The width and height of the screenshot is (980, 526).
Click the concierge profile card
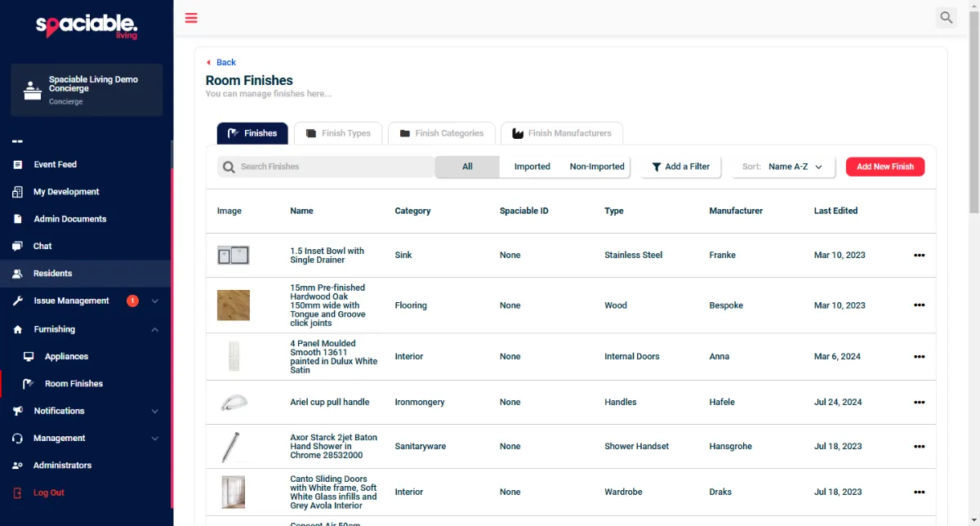(87, 90)
